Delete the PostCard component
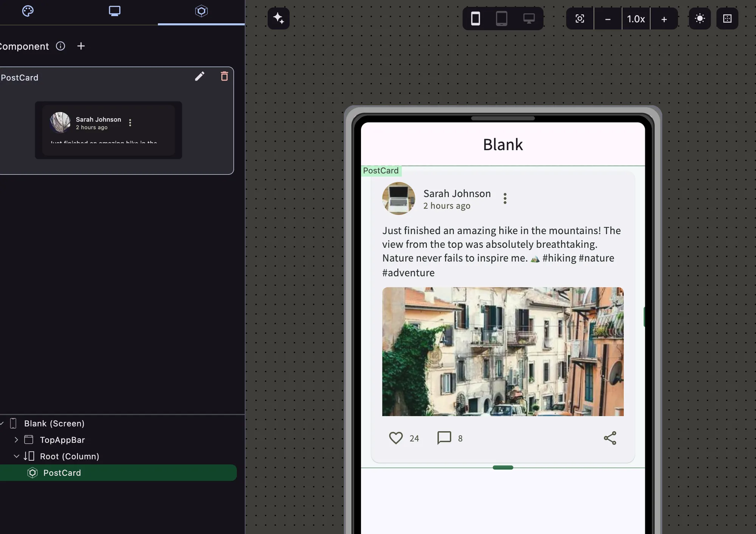The height and width of the screenshot is (534, 756). [x=224, y=76]
